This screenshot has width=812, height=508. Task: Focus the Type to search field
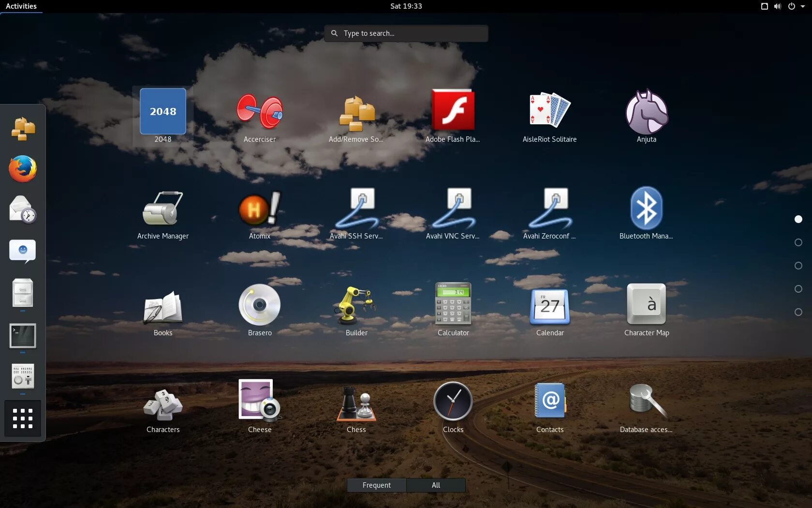[406, 33]
